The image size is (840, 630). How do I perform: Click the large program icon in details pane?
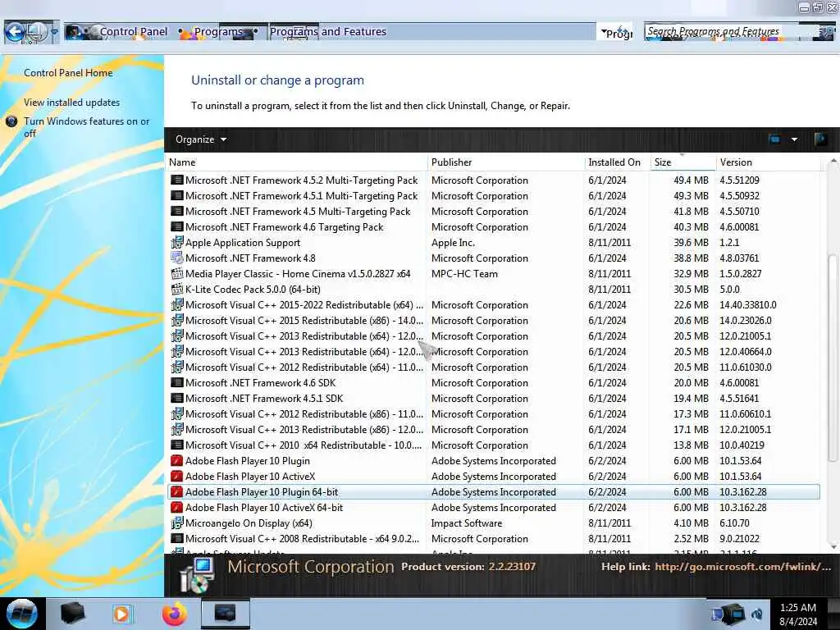click(197, 575)
